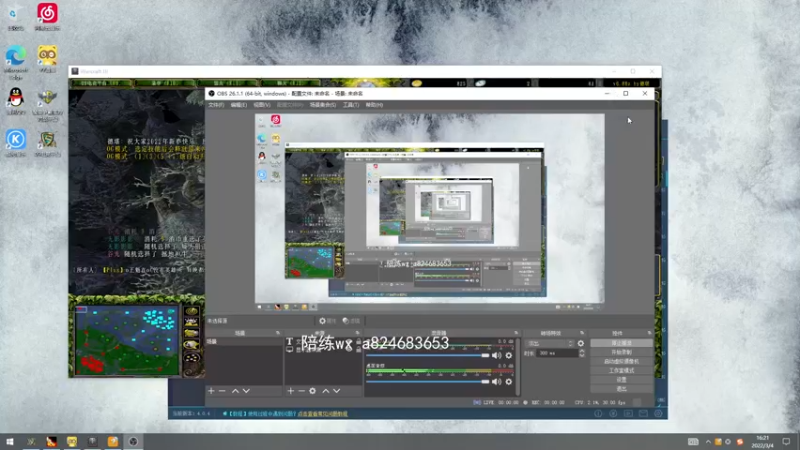Open the 工具(T) menu in OBS

pyautogui.click(x=351, y=105)
